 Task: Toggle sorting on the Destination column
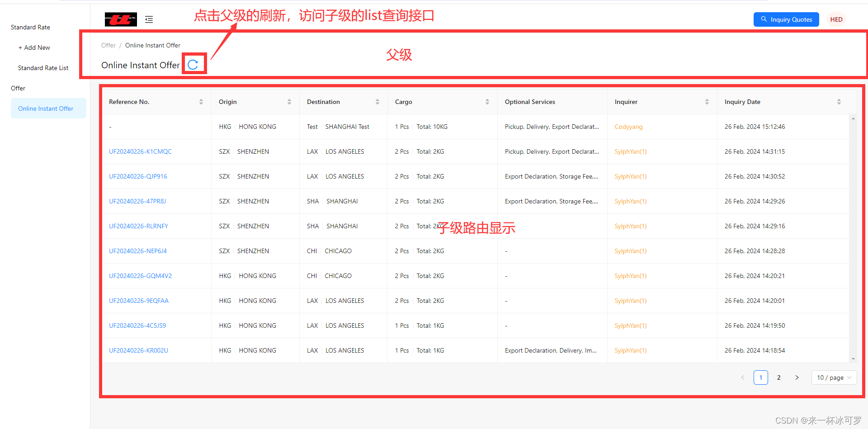[378, 102]
